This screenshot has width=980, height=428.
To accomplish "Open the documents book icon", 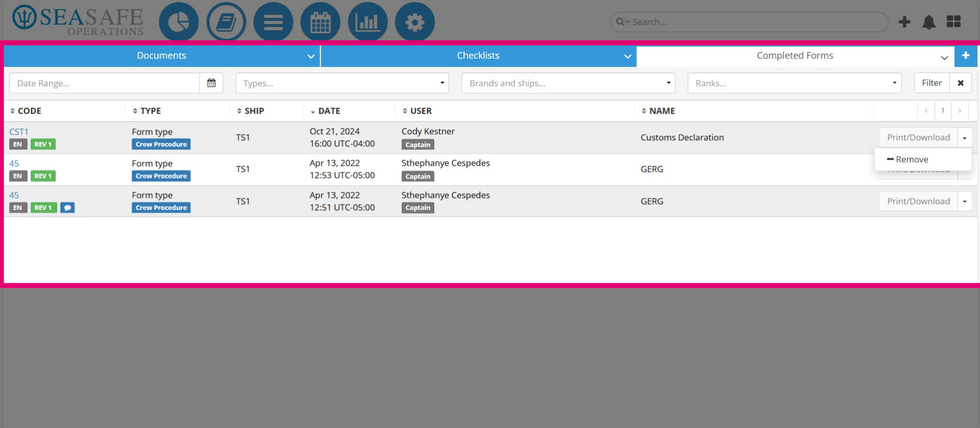I will point(226,22).
